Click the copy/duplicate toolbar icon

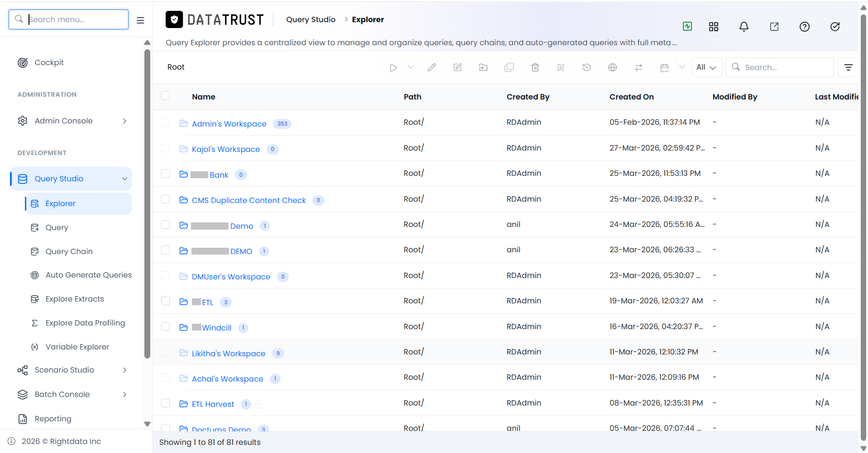click(509, 67)
